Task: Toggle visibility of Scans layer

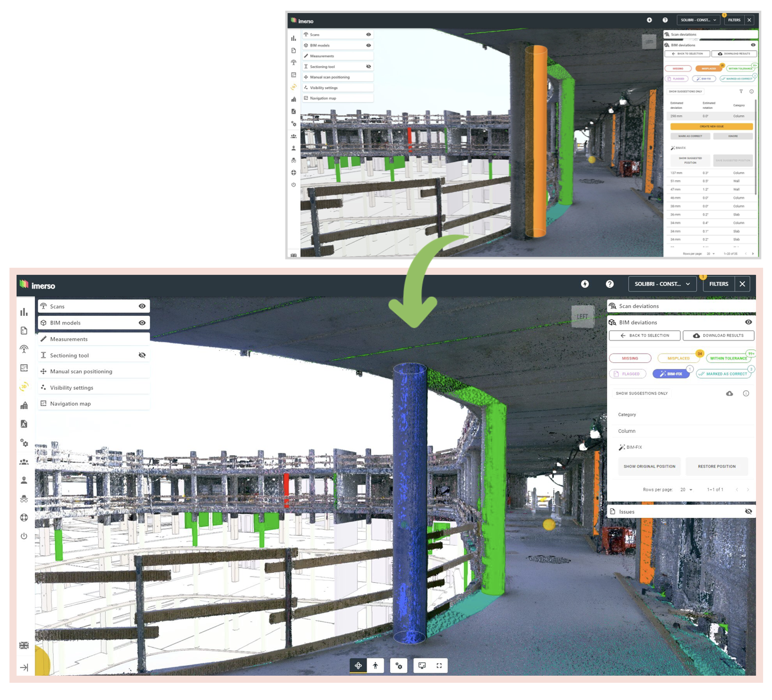Action: pyautogui.click(x=142, y=306)
